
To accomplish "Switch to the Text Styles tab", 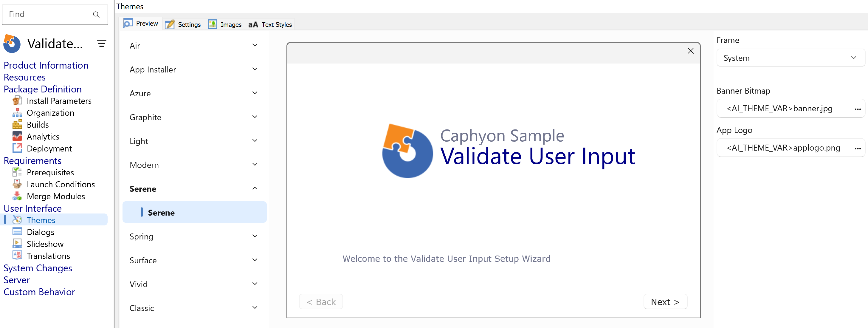I will 270,24.
